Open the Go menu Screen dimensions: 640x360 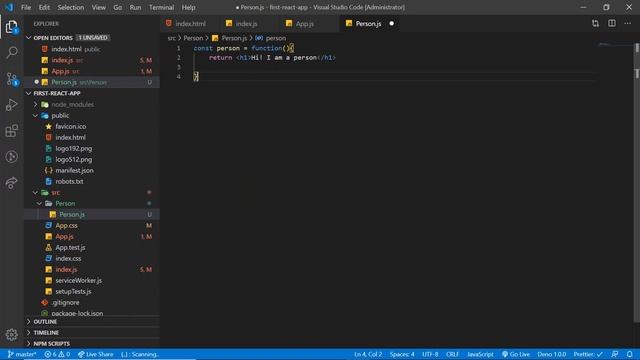pyautogui.click(x=118, y=7)
